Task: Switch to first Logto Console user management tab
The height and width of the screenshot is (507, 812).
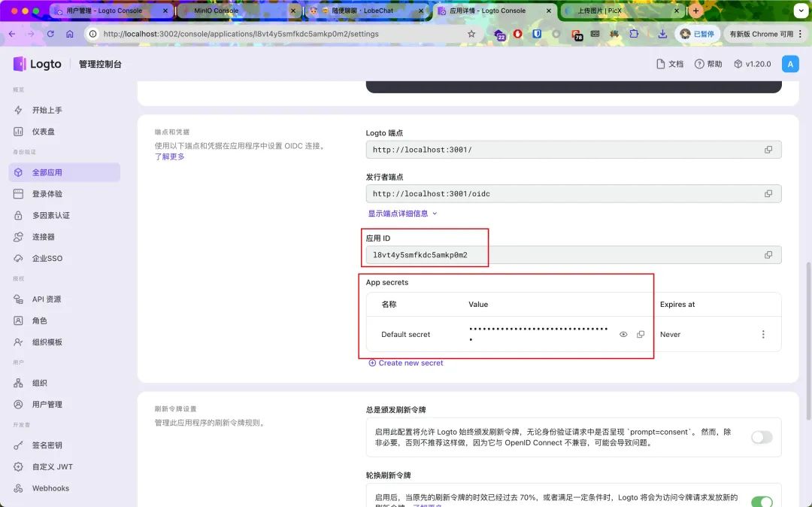Action: point(111,11)
